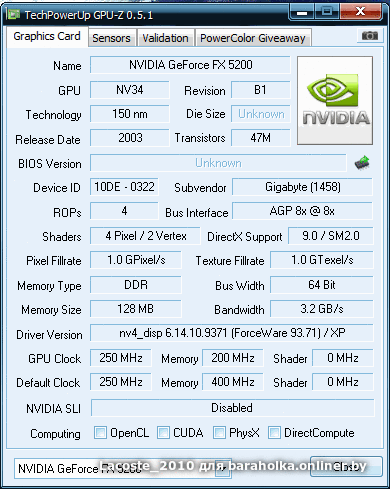The image size is (390, 489).
Task: Click the Bus Width field 64 Bit
Action: [x=322, y=285]
